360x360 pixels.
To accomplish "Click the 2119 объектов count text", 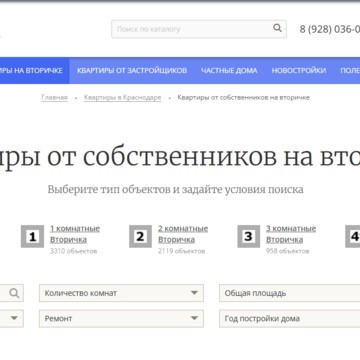I will [182, 251].
